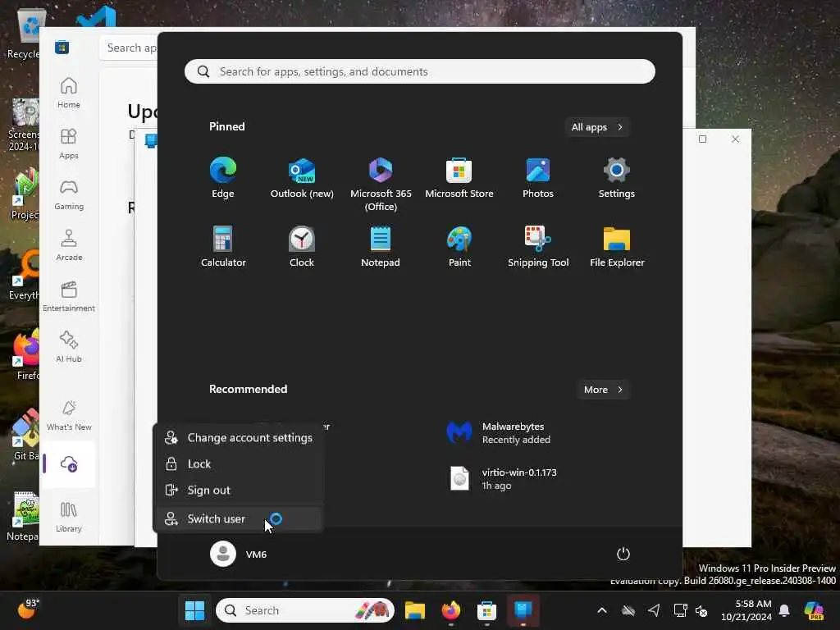Open Calculator pinned app

click(223, 247)
